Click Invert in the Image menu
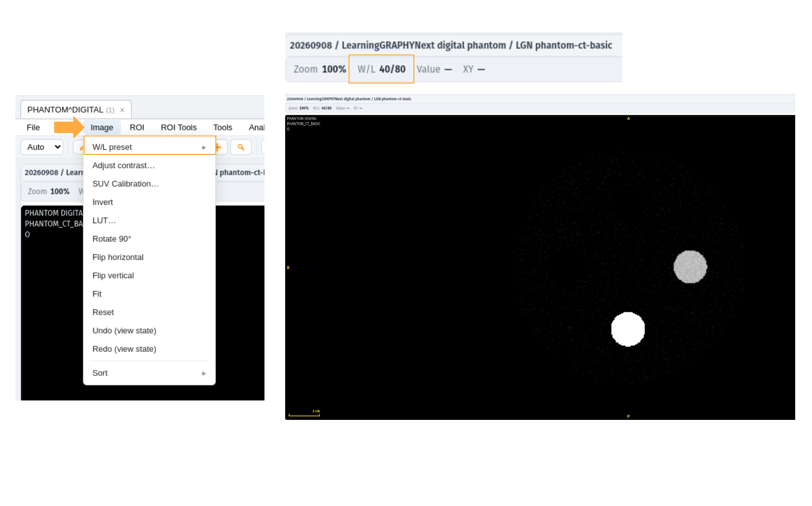This screenshot has height=506, width=812. pyautogui.click(x=150, y=202)
